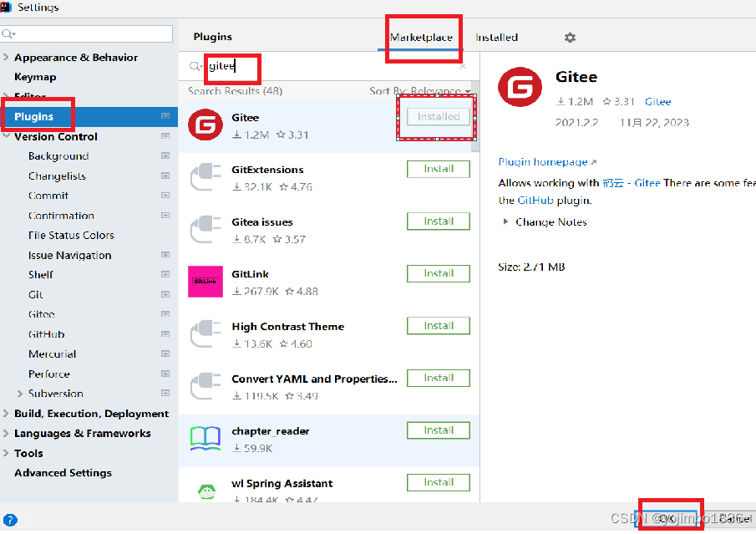756x534 pixels.
Task: Install the GitExtensions plugin
Action: click(x=439, y=170)
